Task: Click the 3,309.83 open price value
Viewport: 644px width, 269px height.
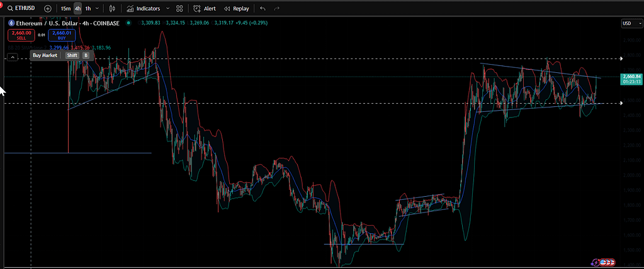Action: click(149, 23)
